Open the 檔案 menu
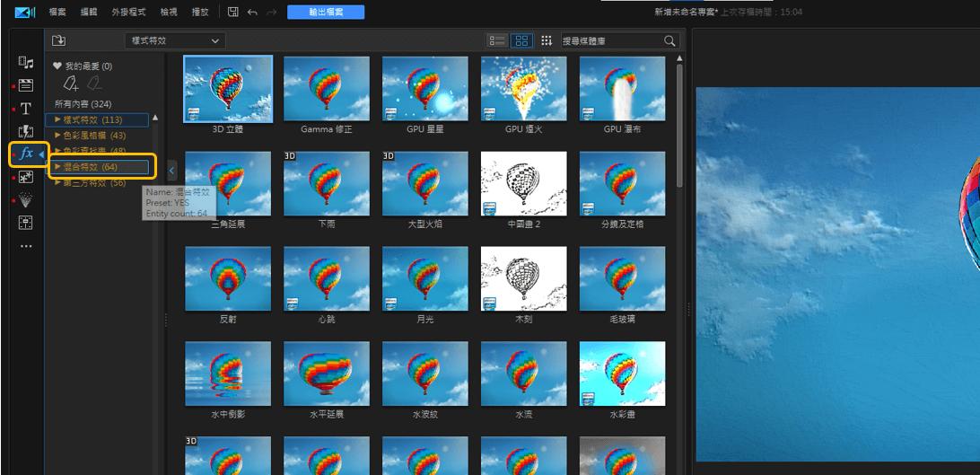 [x=58, y=12]
